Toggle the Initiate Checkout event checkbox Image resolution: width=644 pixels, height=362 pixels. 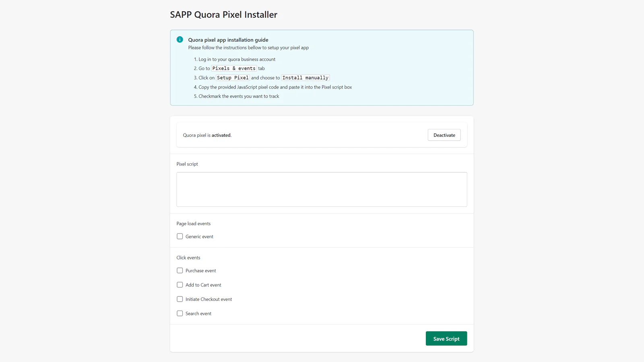(180, 299)
